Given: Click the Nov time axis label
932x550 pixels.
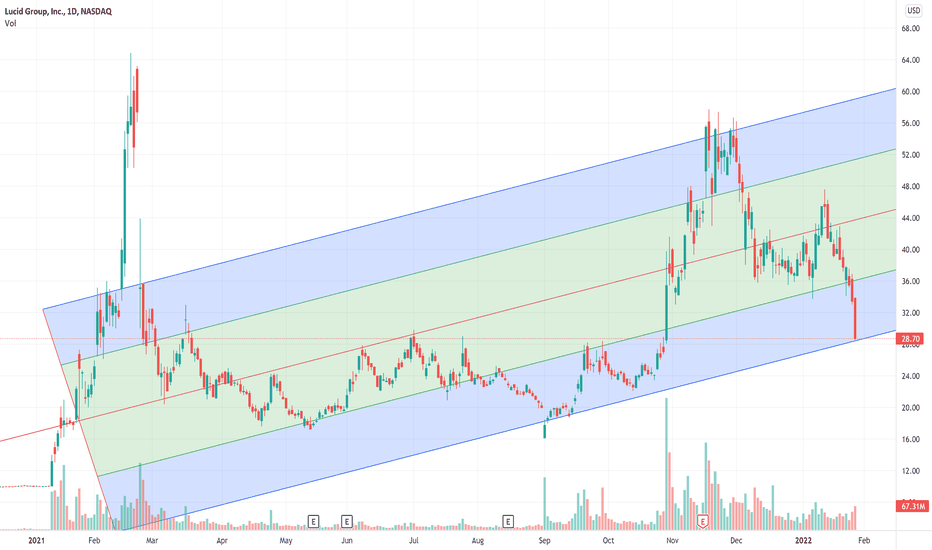Looking at the screenshot, I should point(672,540).
